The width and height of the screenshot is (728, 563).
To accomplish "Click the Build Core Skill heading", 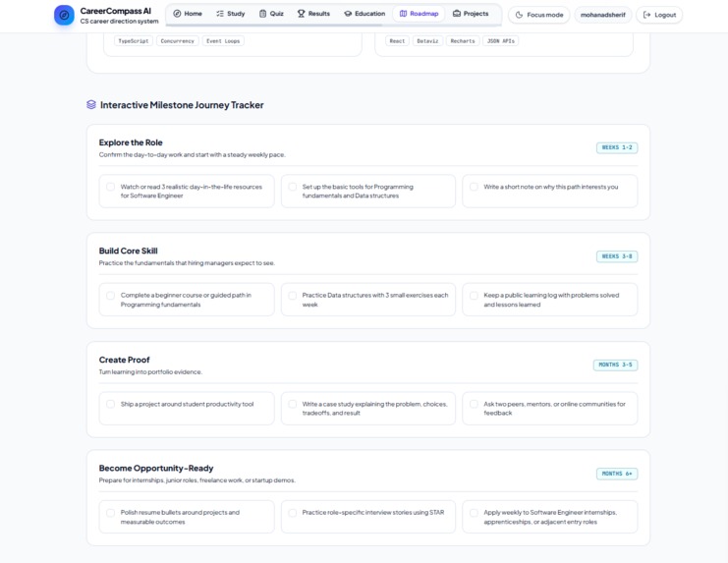I will (128, 251).
